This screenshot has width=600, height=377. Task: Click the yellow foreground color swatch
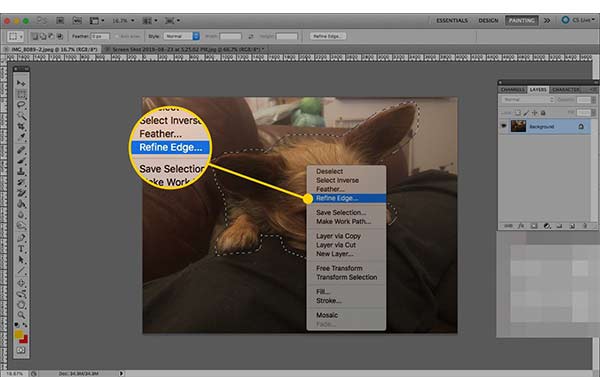(x=19, y=334)
